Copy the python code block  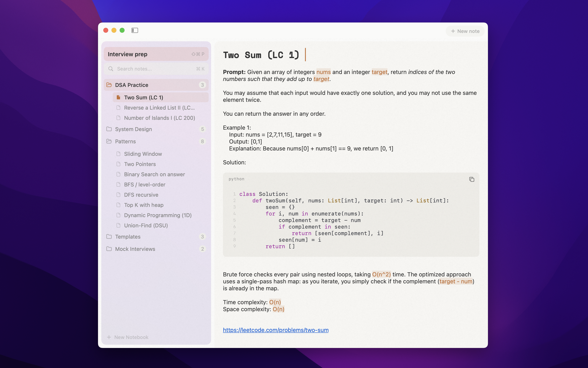click(472, 179)
